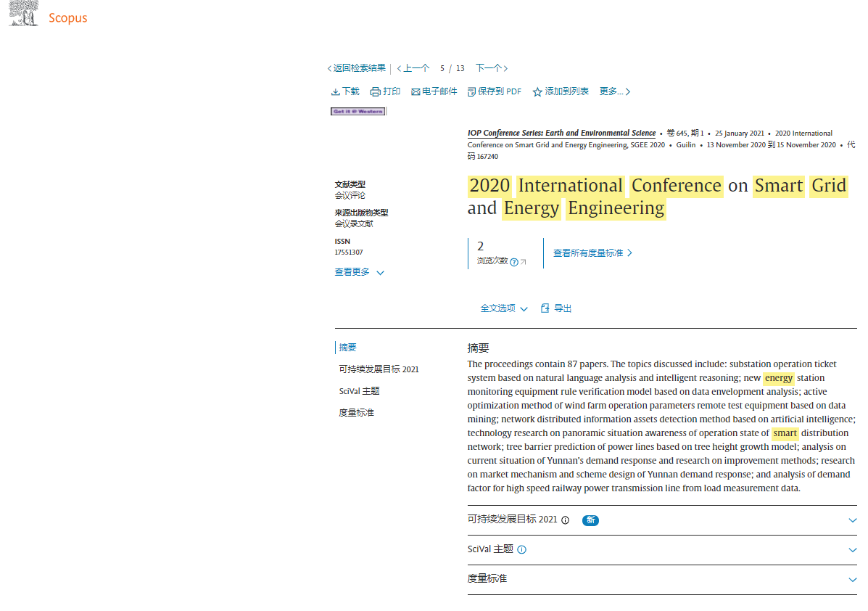Click the 保存到 PDF icon
This screenshot has height=611, width=868.
(x=471, y=92)
